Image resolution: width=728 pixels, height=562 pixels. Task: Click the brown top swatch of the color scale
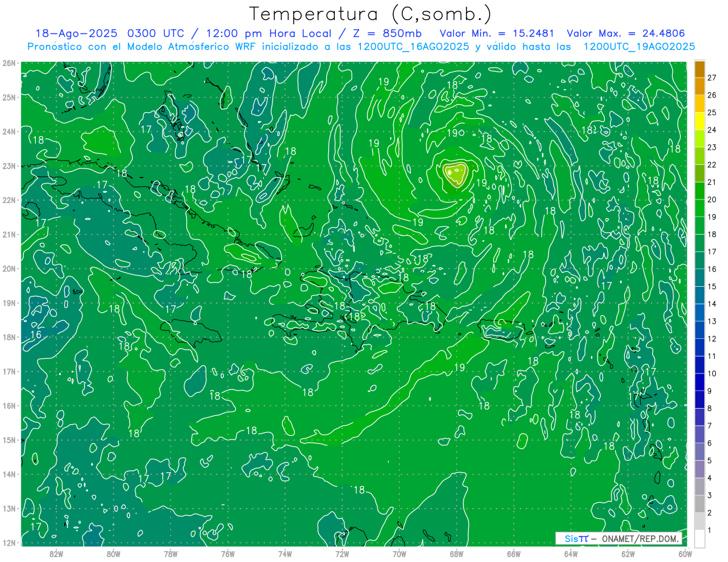[699, 69]
